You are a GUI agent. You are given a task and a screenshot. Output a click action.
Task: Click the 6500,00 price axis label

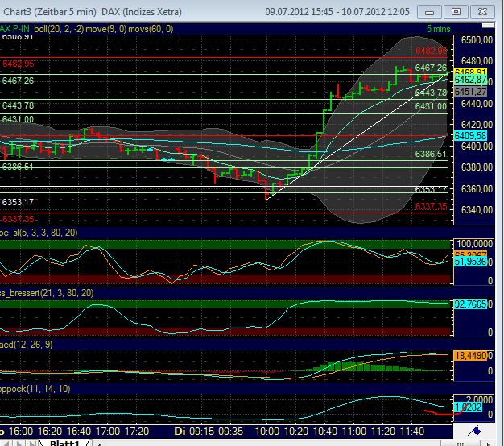pos(477,40)
